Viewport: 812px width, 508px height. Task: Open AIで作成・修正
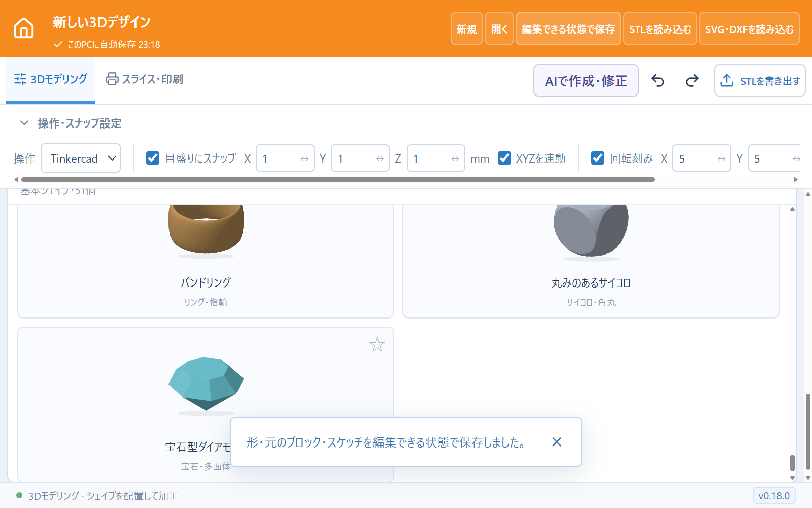point(586,80)
